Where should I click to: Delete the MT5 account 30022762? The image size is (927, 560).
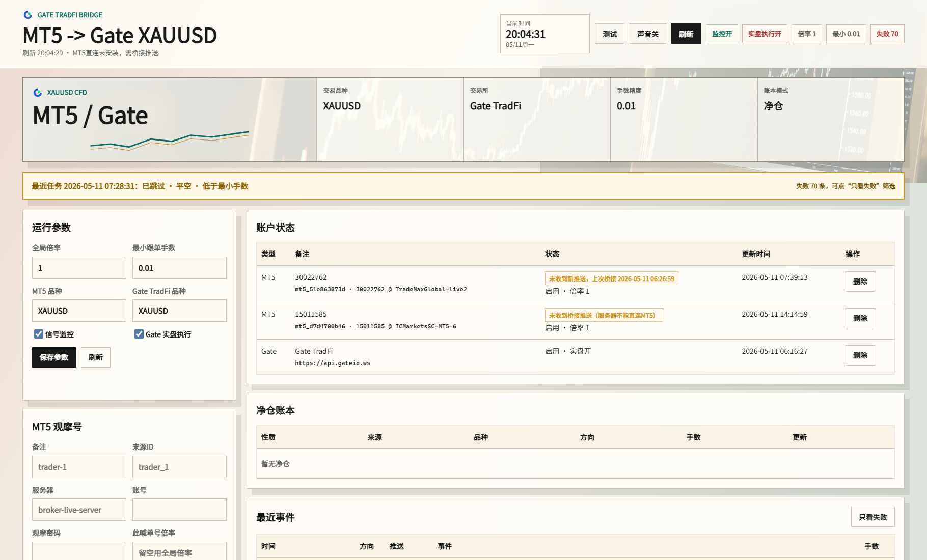pyautogui.click(x=860, y=282)
